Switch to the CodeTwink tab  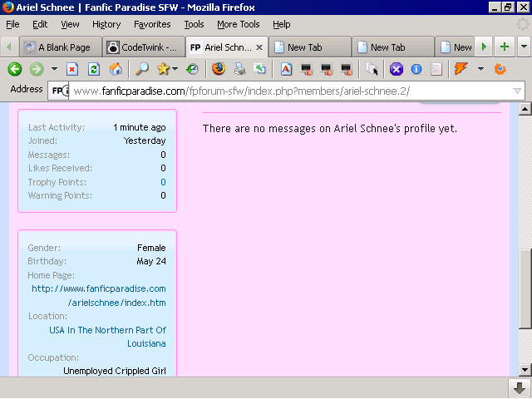(144, 47)
